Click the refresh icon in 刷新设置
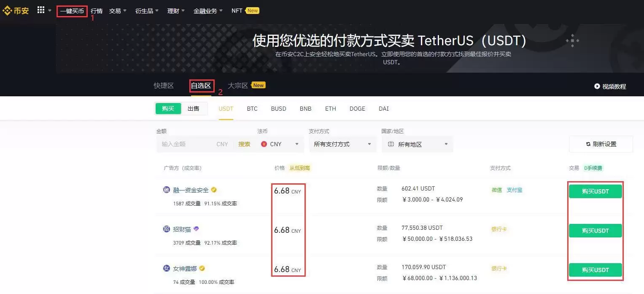This screenshot has height=294, width=644. pyautogui.click(x=588, y=144)
